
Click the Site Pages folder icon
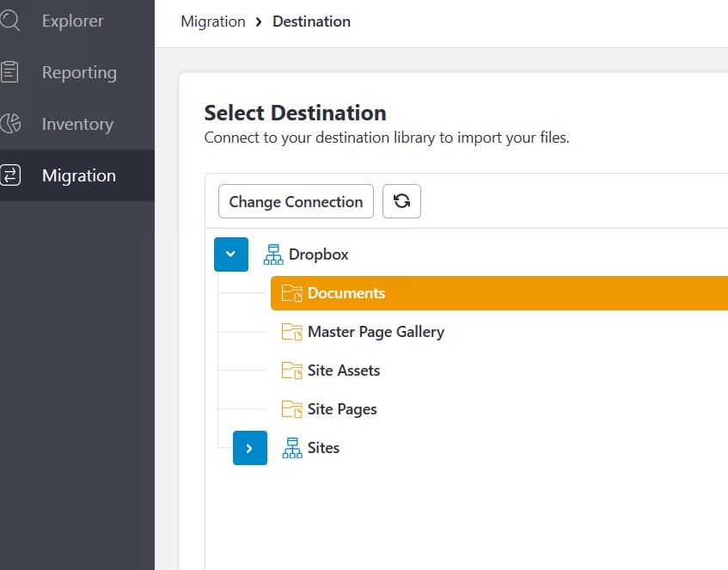(292, 409)
